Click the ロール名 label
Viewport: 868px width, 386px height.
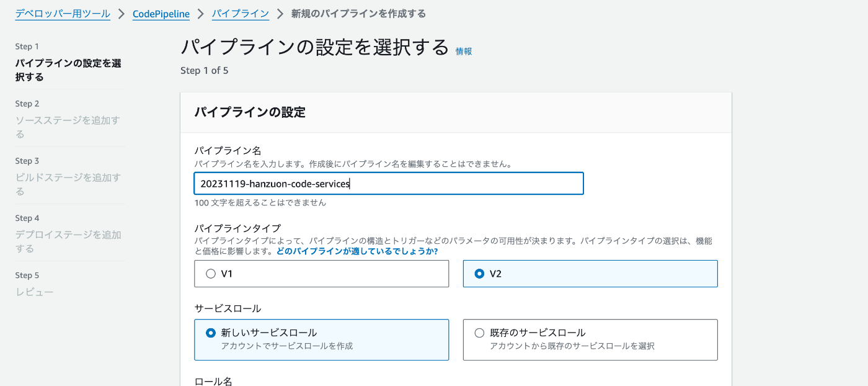point(213,381)
